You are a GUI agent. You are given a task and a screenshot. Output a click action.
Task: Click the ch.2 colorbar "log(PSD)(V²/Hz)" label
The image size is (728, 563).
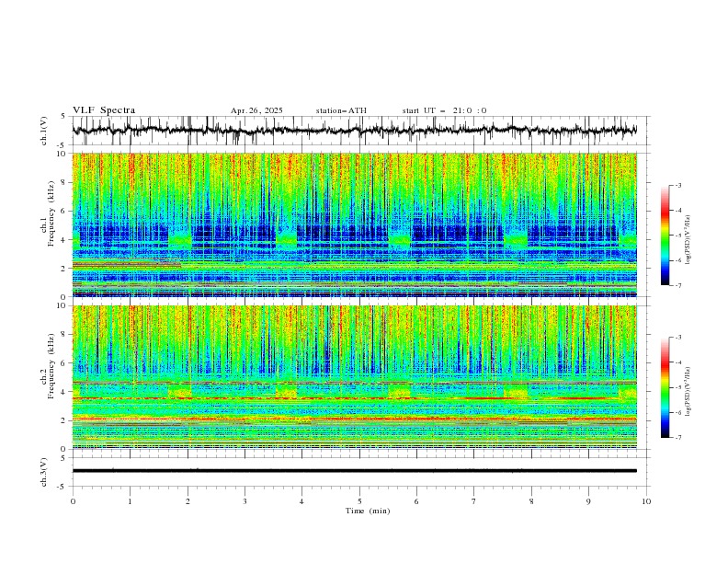(688, 391)
